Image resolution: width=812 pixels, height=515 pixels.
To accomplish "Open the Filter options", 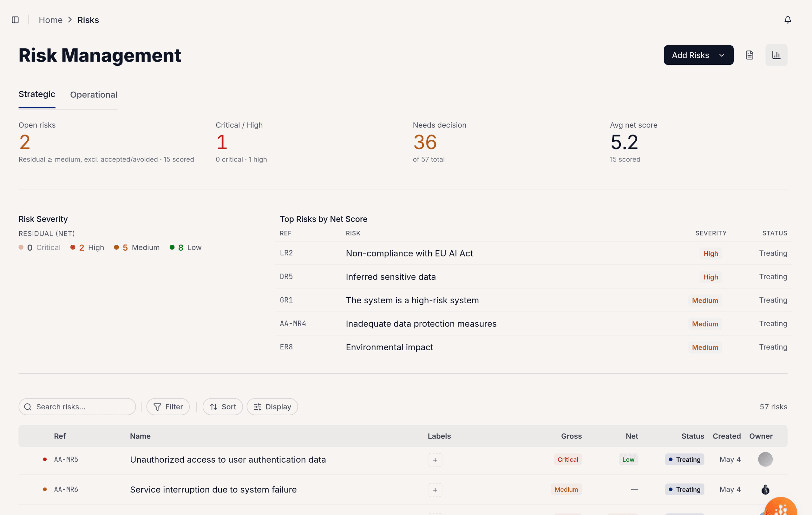I will pyautogui.click(x=168, y=407).
